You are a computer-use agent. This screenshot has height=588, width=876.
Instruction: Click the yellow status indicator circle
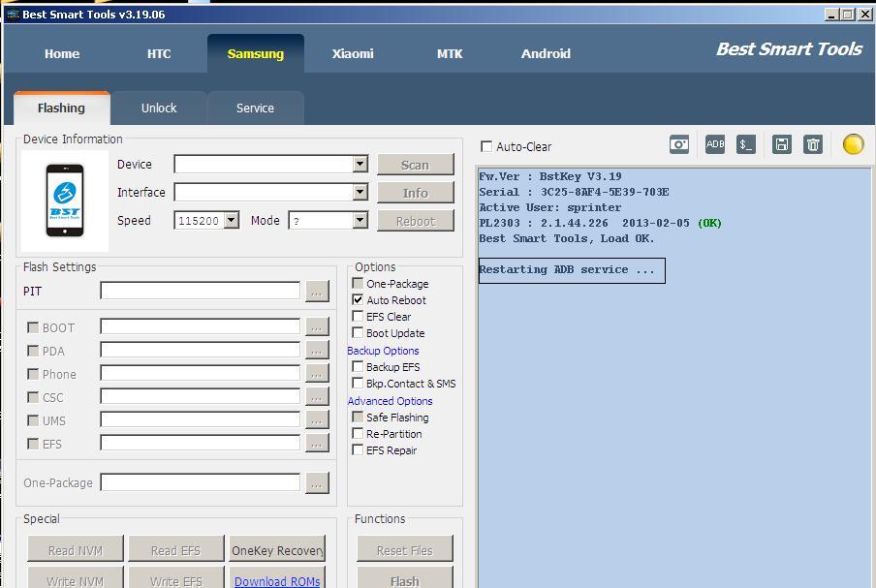point(853,144)
